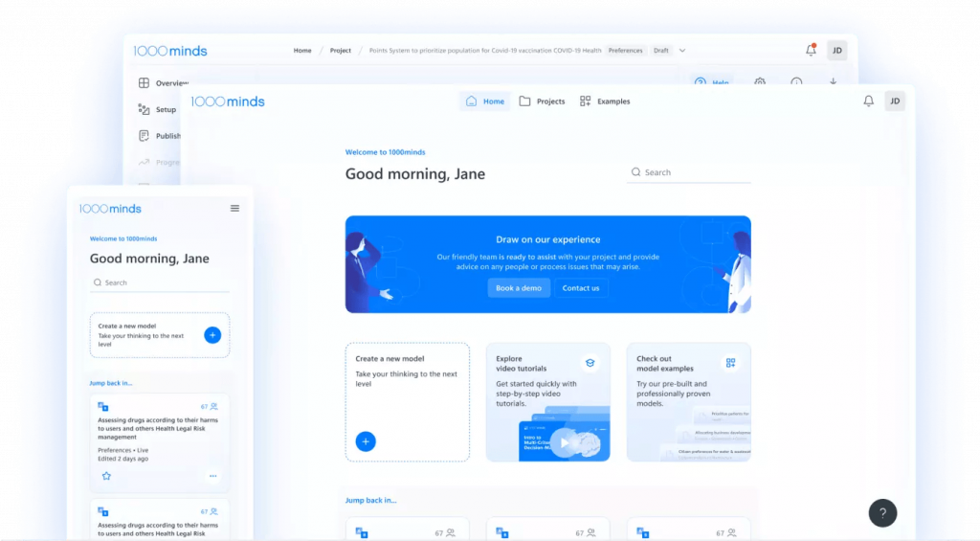This screenshot has width=980, height=541.
Task: Click 67 participants count on first mobile card
Action: point(209,407)
